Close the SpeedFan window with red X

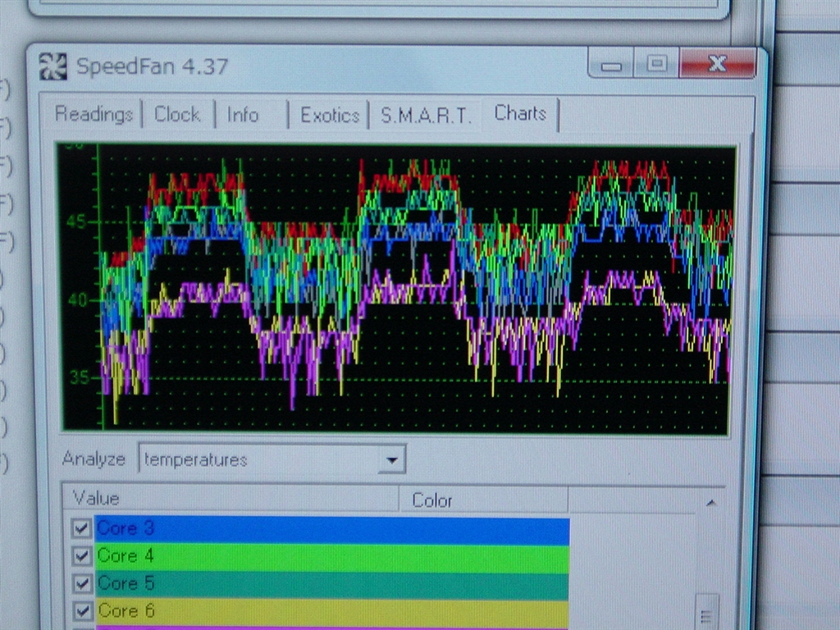[x=717, y=64]
